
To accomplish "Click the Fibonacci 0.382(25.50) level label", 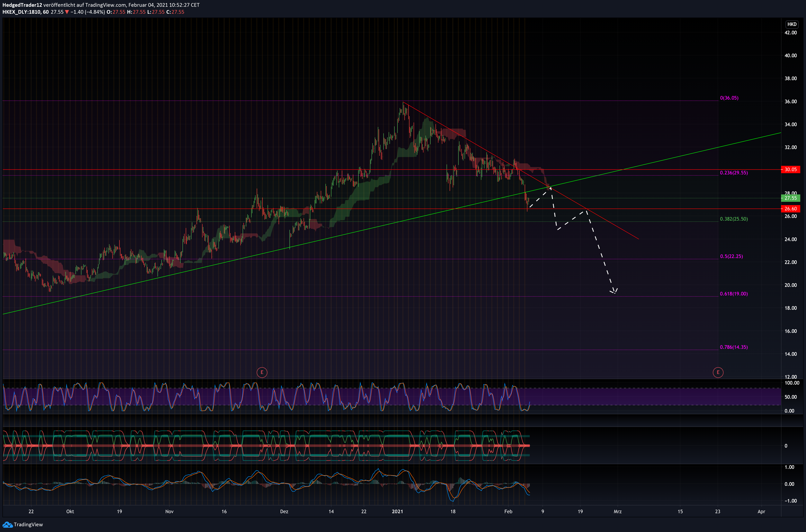I will (734, 219).
